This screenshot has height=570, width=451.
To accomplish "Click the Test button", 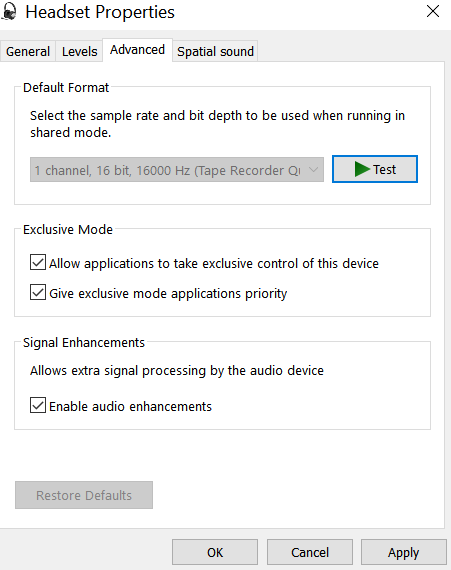I will pyautogui.click(x=375, y=169).
